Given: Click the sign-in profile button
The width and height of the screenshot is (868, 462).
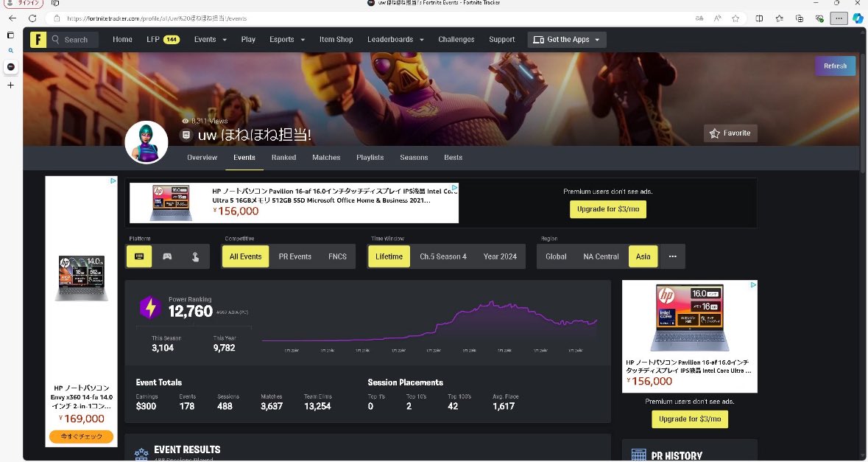Looking at the screenshot, I should [23, 3].
